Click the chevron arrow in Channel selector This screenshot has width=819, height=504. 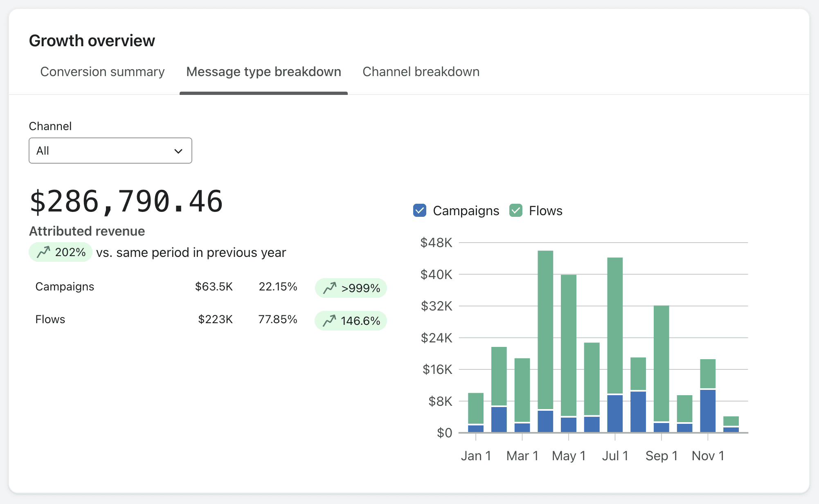[x=178, y=151]
